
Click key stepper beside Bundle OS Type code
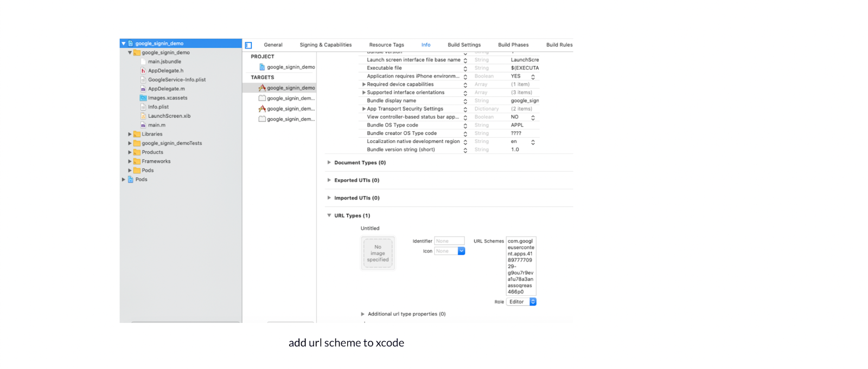point(465,126)
